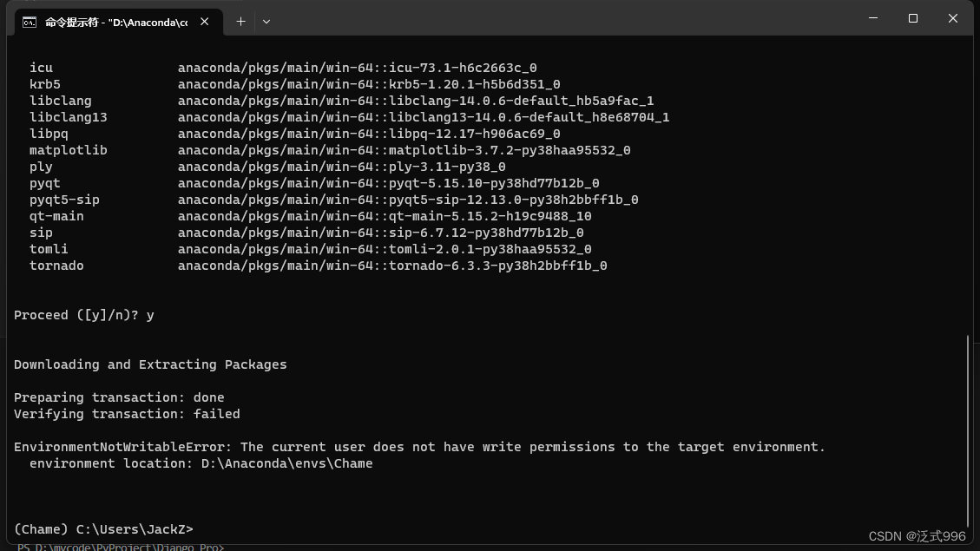
Task: Open a new terminal tab with the plus icon
Action: point(240,21)
